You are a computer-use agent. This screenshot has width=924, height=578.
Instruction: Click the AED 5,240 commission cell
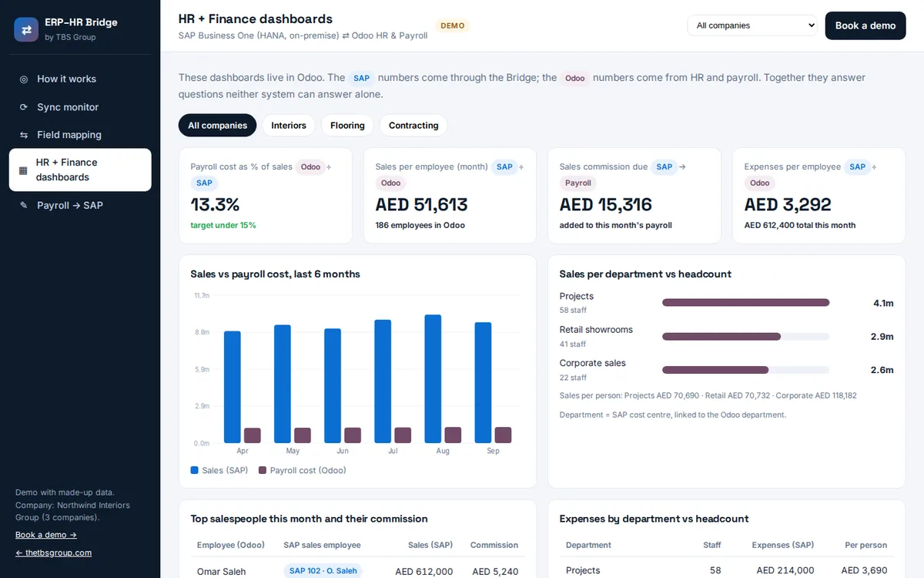click(495, 571)
